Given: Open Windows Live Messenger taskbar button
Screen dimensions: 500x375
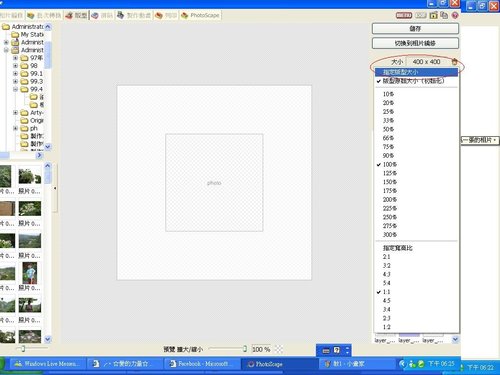Looking at the screenshot, I should coord(47,364).
